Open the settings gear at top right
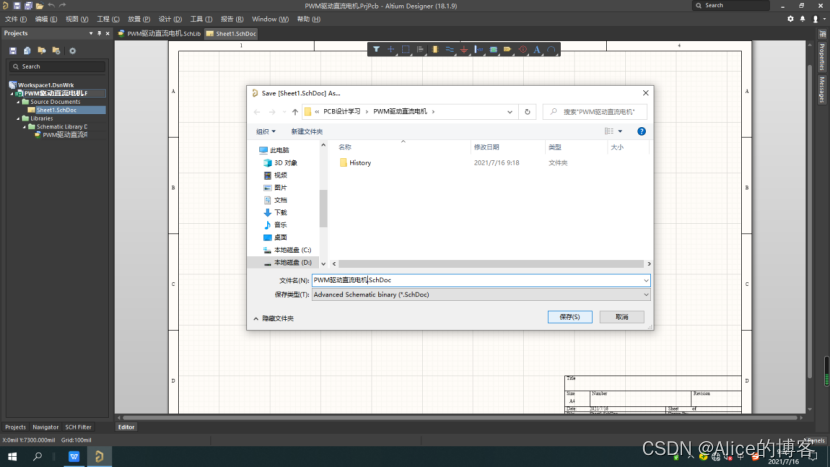Image resolution: width=831 pixels, height=468 pixels. (x=790, y=19)
